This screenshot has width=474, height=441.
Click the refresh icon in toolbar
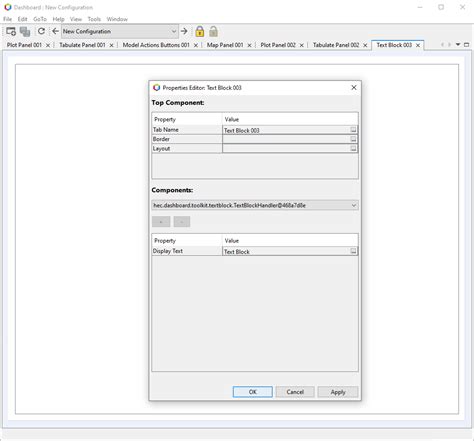point(41,31)
